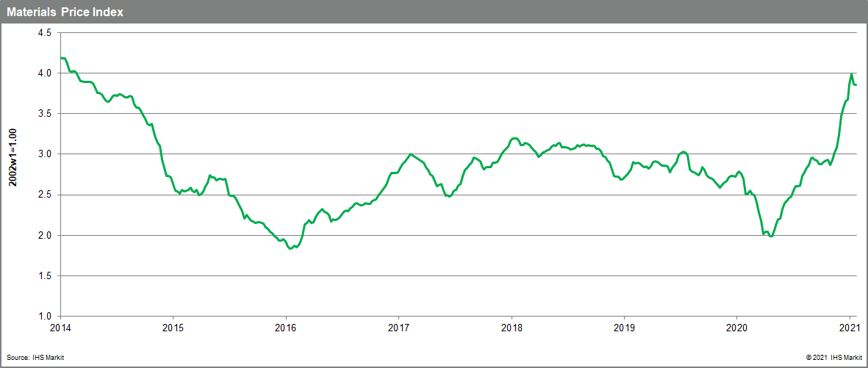Click the 2.5 y-axis tick label
Screen dimensions: 868x368
pyautogui.click(x=43, y=195)
